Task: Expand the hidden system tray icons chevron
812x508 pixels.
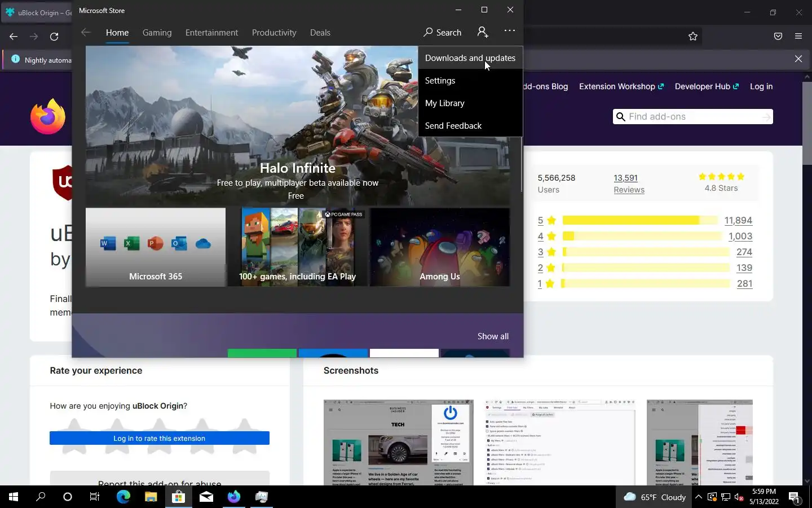Action: [x=698, y=497]
